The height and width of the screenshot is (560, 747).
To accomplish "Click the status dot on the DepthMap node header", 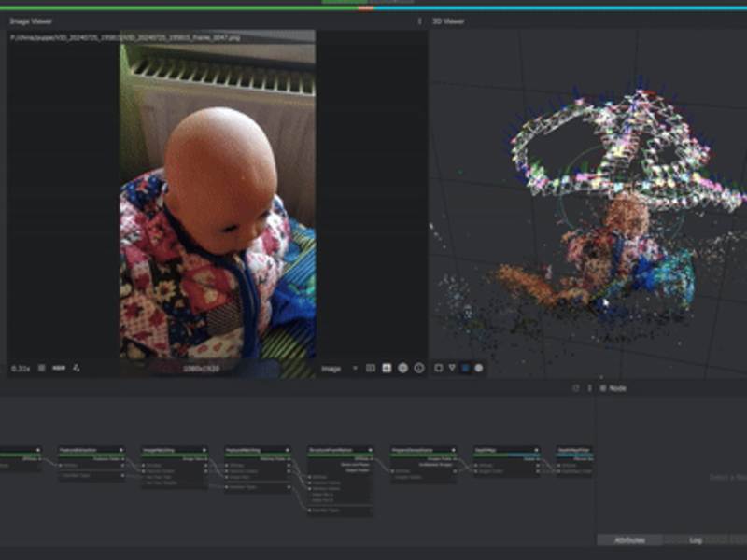I will tap(536, 450).
